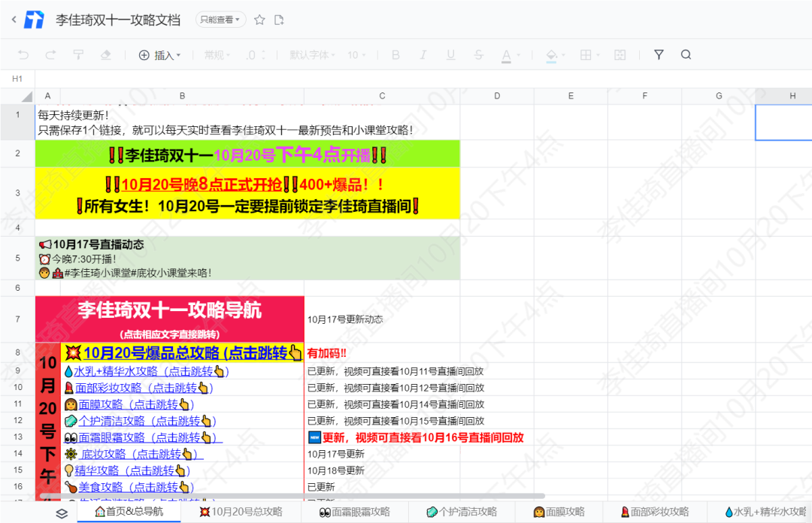Switch to 面部彩妆攻略 sheet tab

click(655, 512)
